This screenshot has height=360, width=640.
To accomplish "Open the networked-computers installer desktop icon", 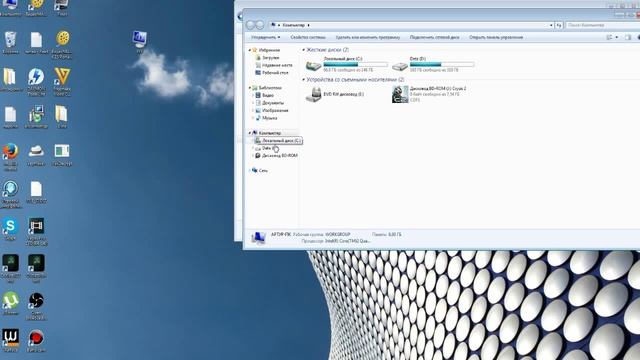I will click(36, 117).
